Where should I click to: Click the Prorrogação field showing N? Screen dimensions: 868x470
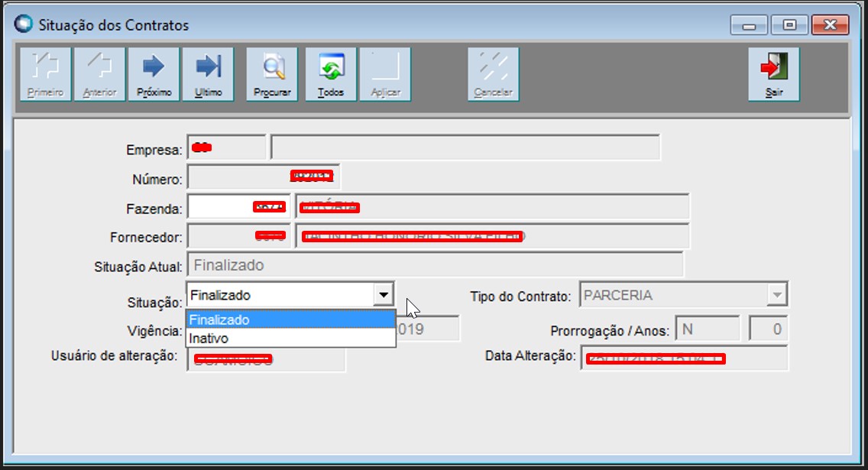click(x=708, y=329)
